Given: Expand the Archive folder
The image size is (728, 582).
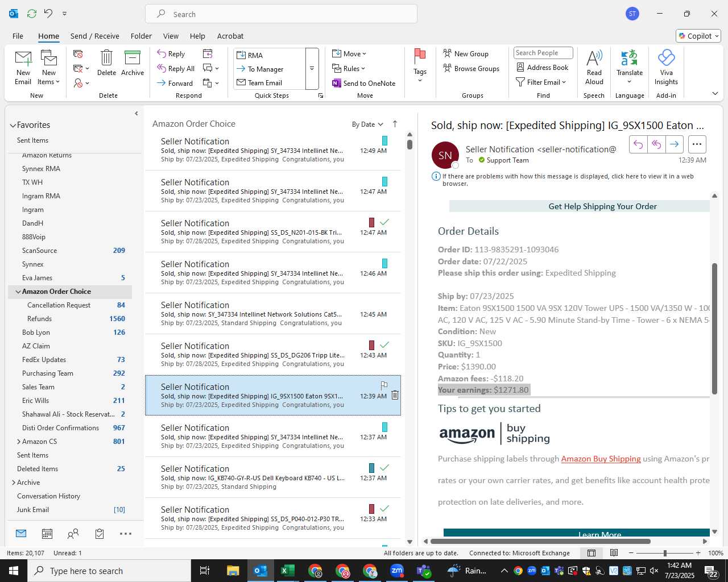Looking at the screenshot, I should [14, 483].
